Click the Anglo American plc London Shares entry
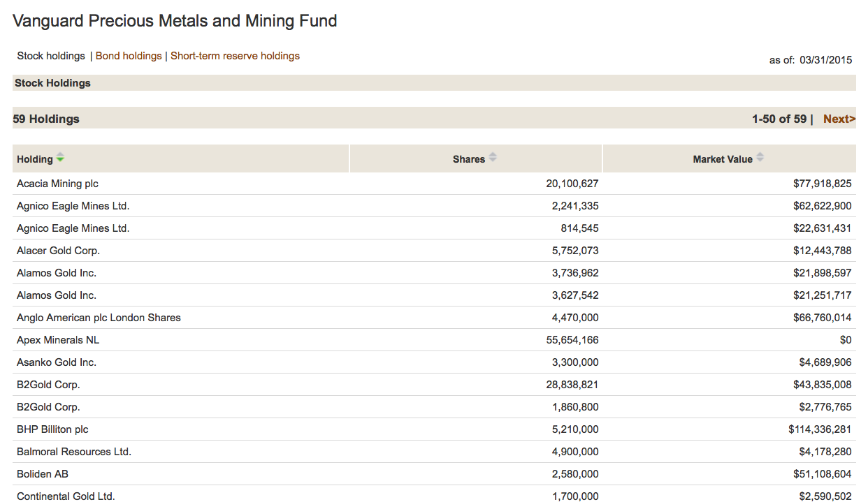The height and width of the screenshot is (502, 868). point(99,318)
